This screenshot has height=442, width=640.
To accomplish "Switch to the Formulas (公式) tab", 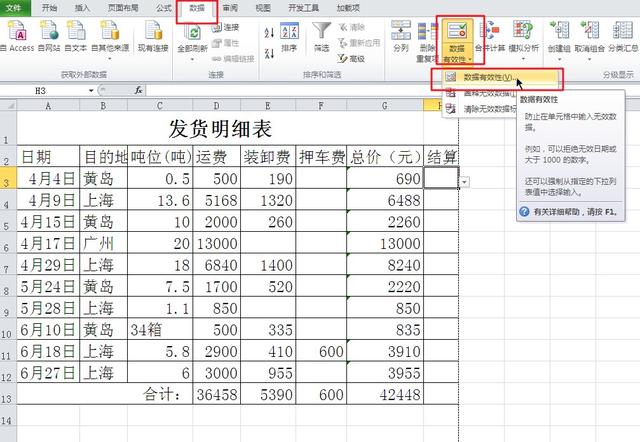I will pos(164,8).
